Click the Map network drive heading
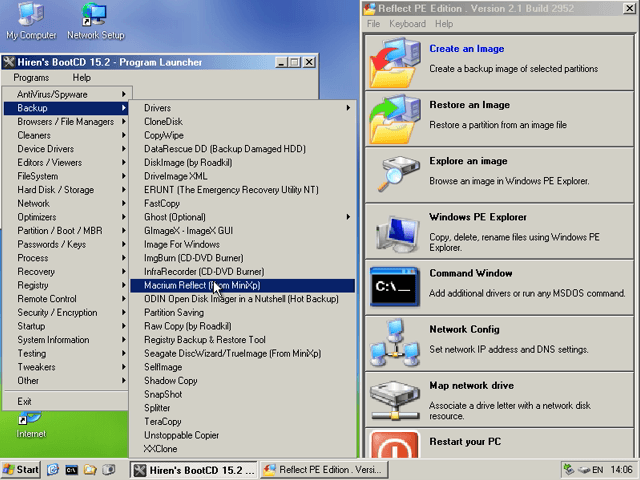The height and width of the screenshot is (480, 640). tap(471, 385)
